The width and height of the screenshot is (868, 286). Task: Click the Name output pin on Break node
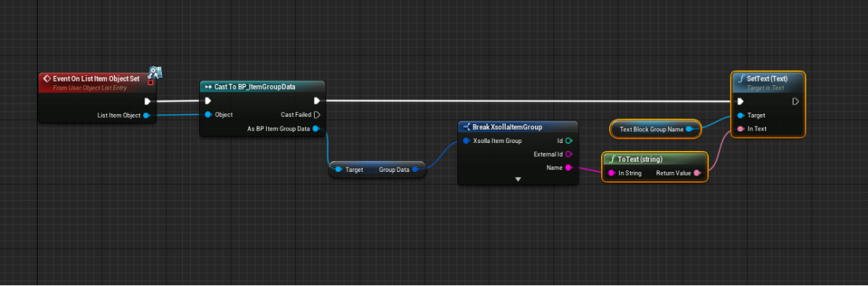coord(569,168)
